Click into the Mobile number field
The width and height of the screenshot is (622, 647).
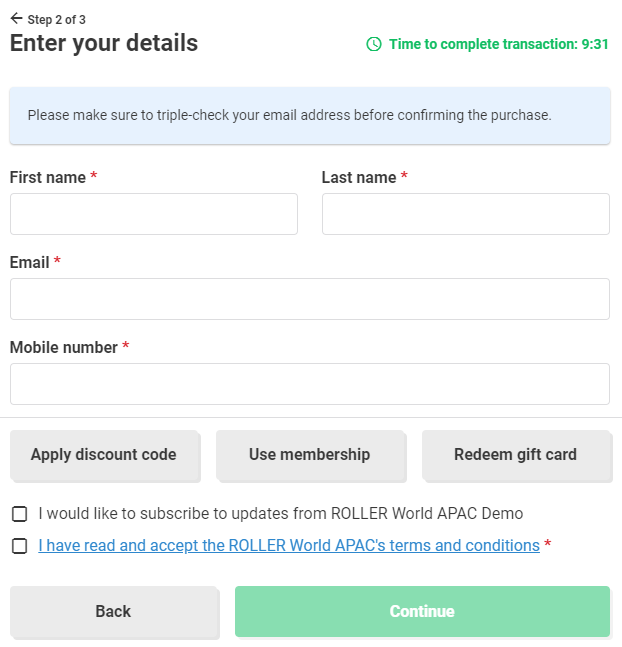tap(310, 384)
